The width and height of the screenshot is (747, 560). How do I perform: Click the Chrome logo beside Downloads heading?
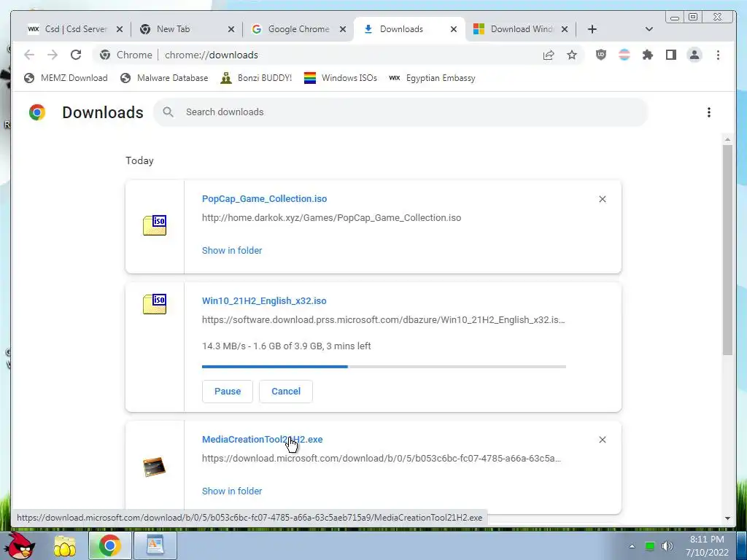[37, 112]
